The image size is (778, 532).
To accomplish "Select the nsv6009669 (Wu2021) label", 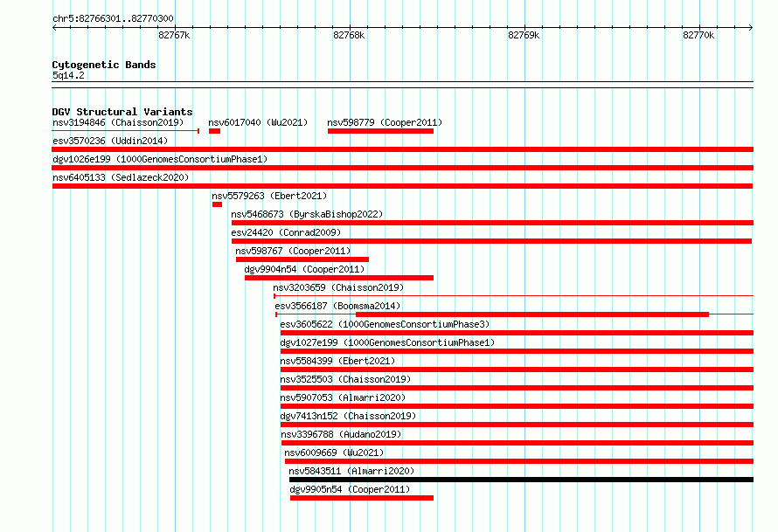I will (334, 453).
